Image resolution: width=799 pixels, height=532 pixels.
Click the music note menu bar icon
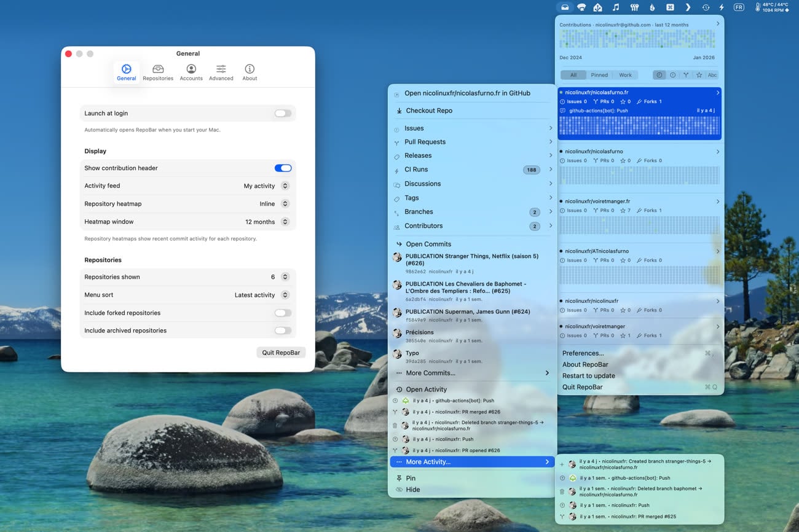(616, 7)
